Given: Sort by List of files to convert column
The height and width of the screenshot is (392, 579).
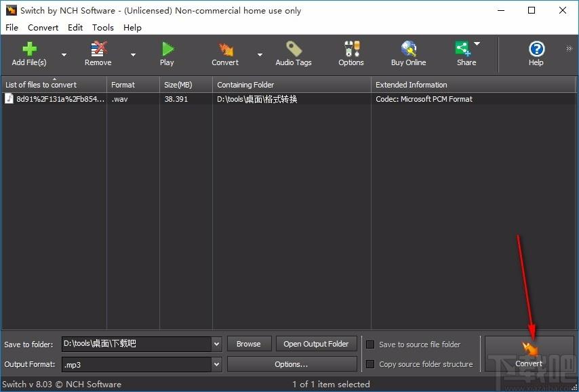Looking at the screenshot, I should (x=54, y=85).
